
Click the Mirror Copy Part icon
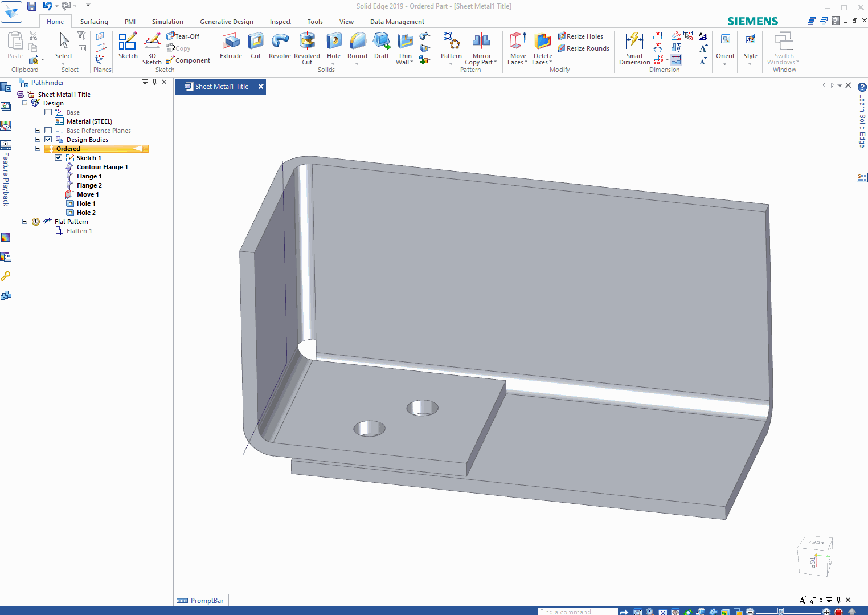pos(481,42)
